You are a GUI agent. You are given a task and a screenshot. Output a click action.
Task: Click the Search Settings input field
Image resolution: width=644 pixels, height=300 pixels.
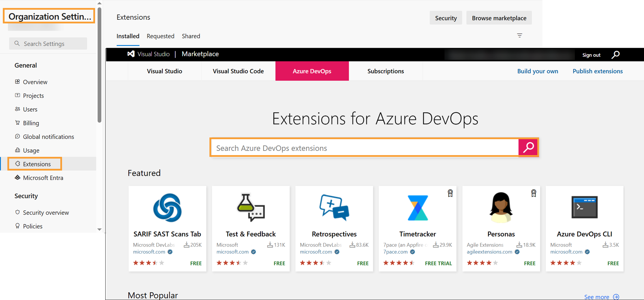(48, 44)
